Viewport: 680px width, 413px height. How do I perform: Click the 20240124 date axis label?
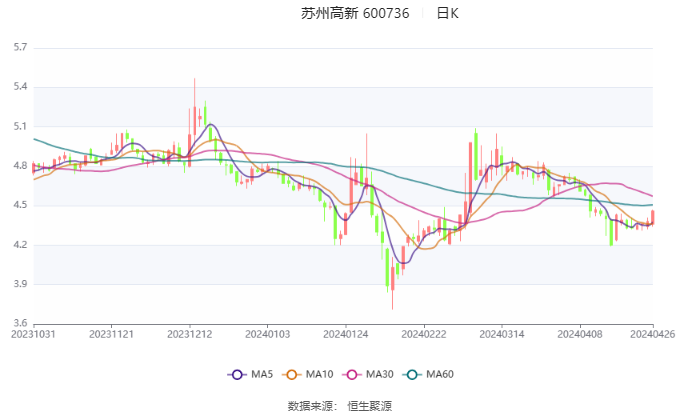coord(346,334)
